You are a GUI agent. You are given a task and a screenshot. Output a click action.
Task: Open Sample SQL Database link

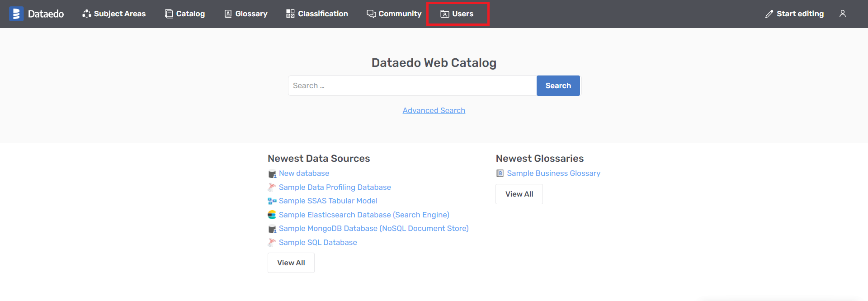coord(318,242)
